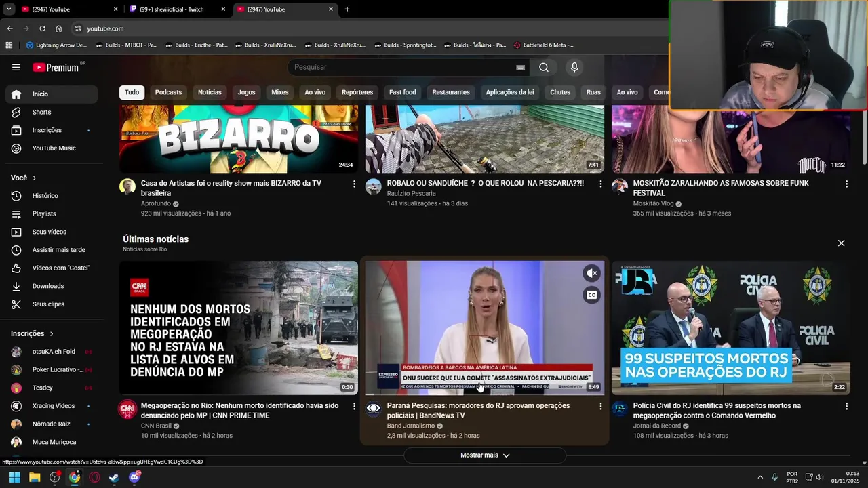This screenshot has height=488, width=868.
Task: Open Muca Muriçoca channel subscription
Action: click(x=52, y=442)
